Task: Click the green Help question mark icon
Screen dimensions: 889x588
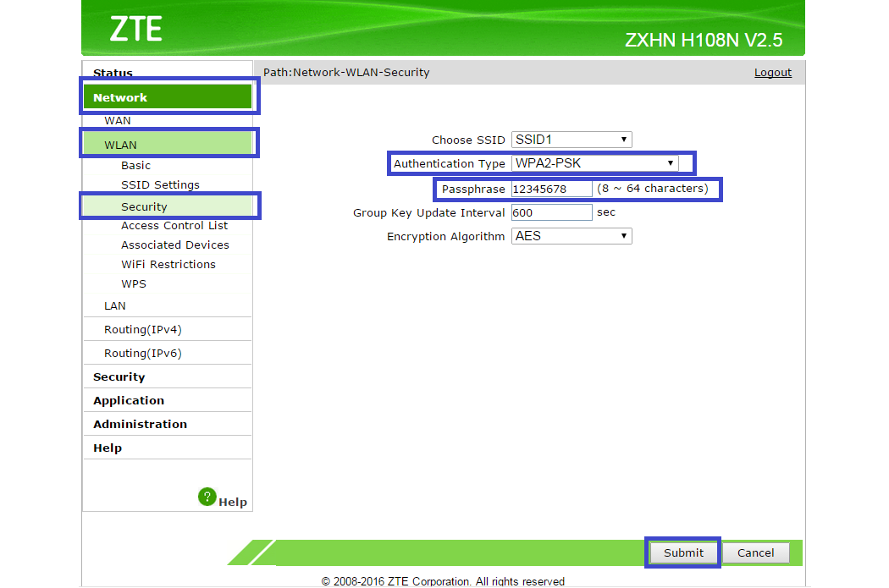Action: [x=207, y=497]
